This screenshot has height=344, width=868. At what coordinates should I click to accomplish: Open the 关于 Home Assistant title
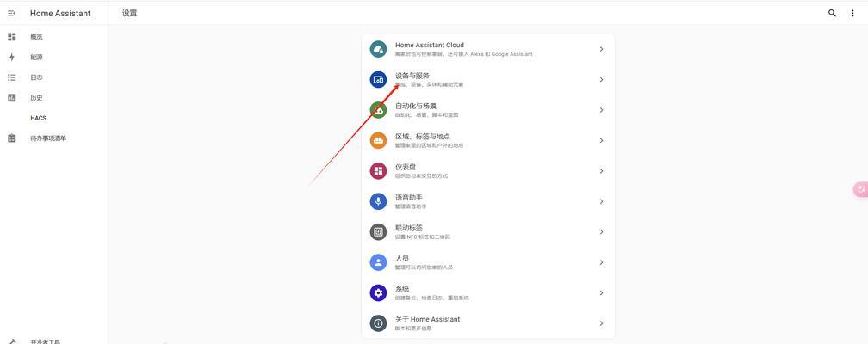pos(427,319)
